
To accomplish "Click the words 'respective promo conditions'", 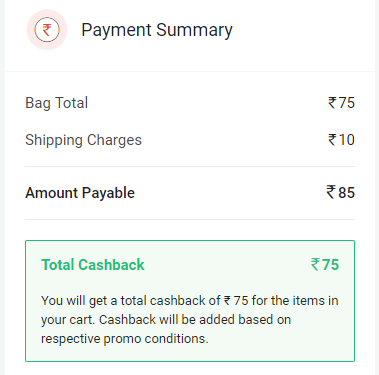I will [125, 339].
